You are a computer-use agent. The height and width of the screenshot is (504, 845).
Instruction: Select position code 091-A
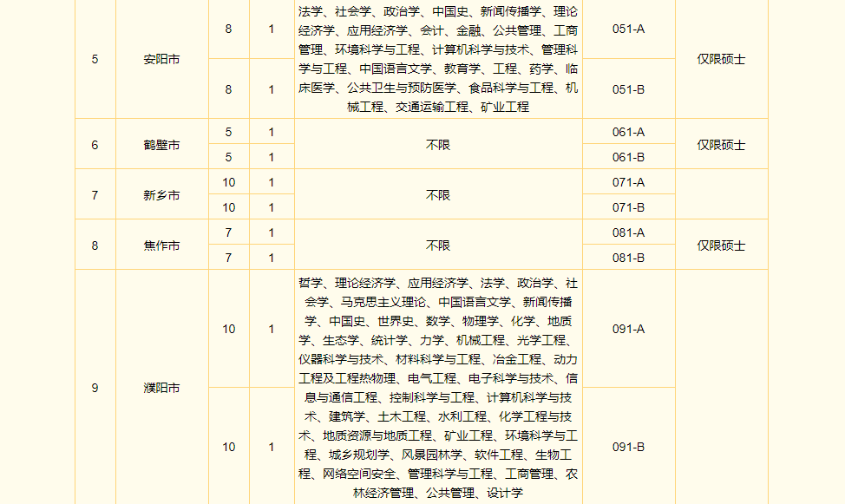click(628, 329)
